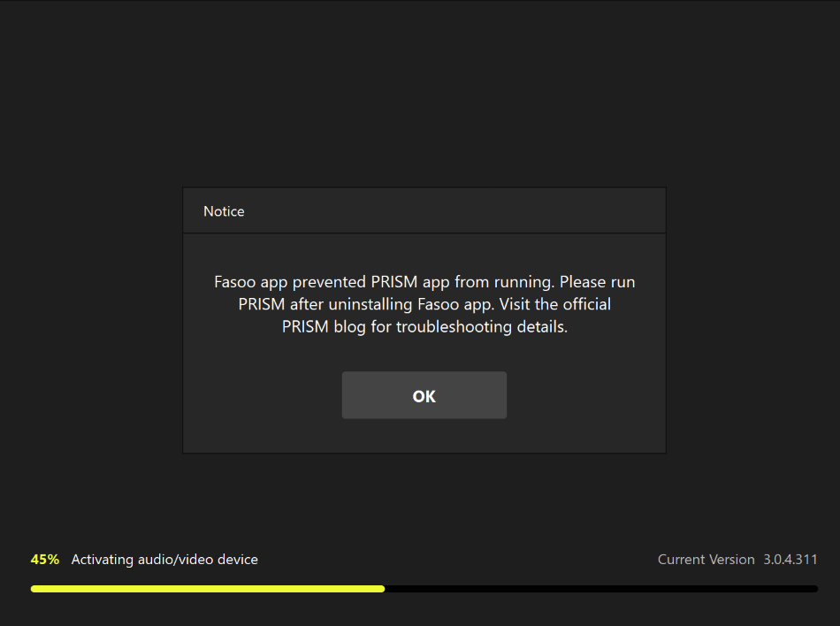Click the yellow 45% progress label

(x=45, y=560)
